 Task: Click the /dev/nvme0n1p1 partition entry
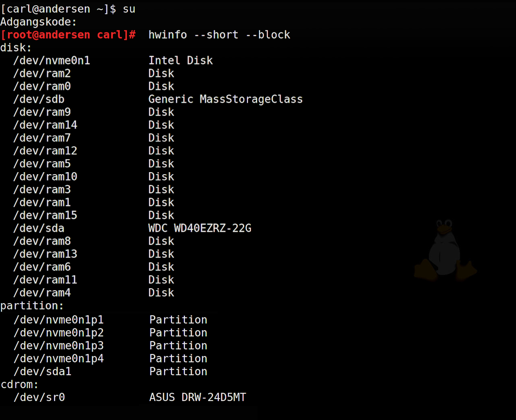click(x=58, y=320)
